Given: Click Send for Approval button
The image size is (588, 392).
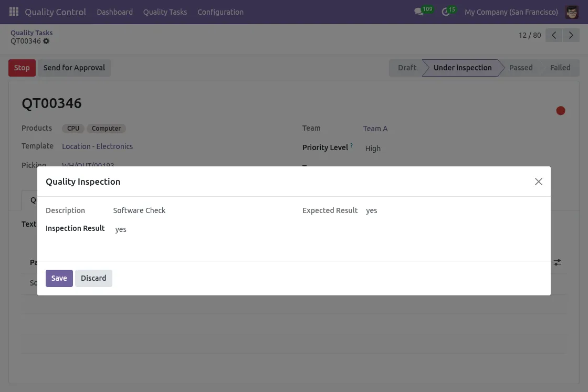Looking at the screenshot, I should pos(74,68).
